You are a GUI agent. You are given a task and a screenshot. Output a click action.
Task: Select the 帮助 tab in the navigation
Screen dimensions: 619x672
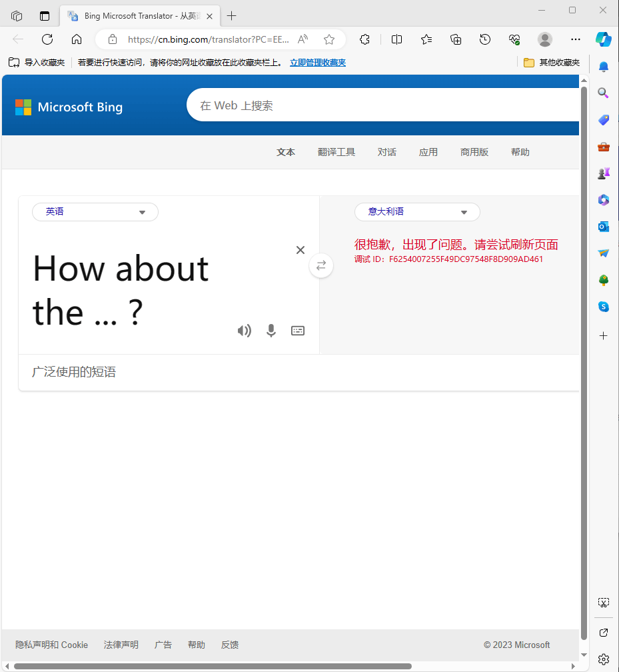tap(520, 152)
